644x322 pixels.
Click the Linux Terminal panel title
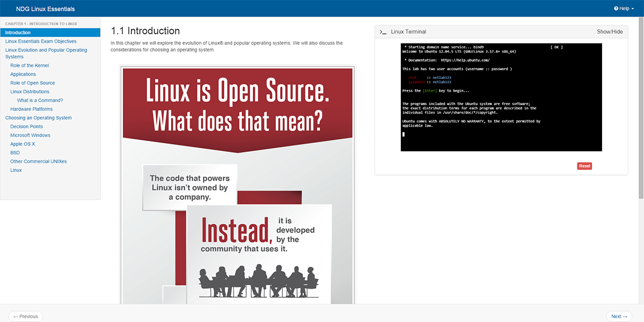coord(408,32)
